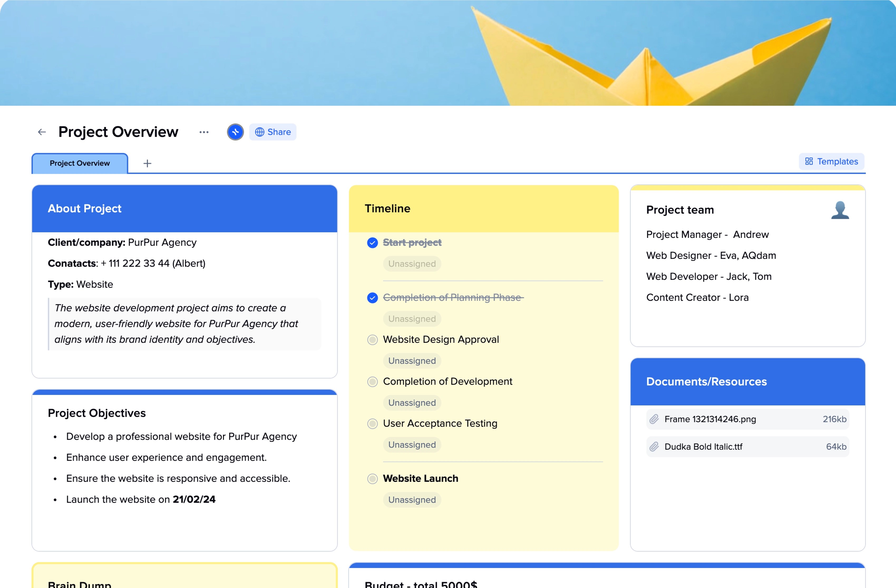Image resolution: width=896 pixels, height=588 pixels.
Task: Click the plus icon to add tab
Action: 147,163
